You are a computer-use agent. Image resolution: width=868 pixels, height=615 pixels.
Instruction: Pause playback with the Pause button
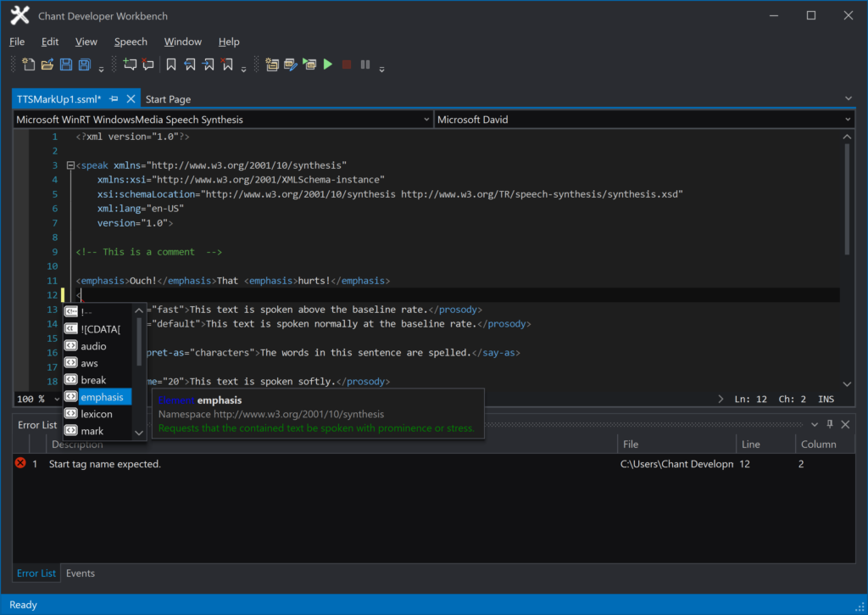(364, 64)
